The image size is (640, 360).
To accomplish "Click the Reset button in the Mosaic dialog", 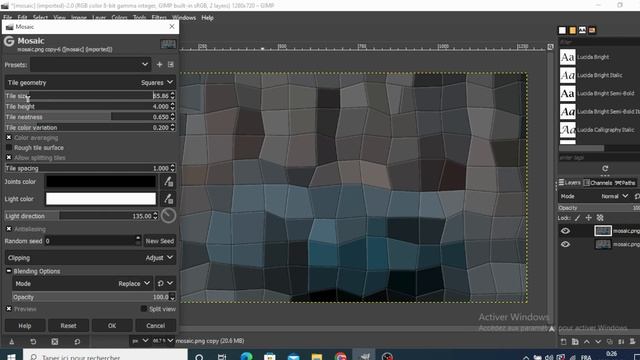I will 68,326.
